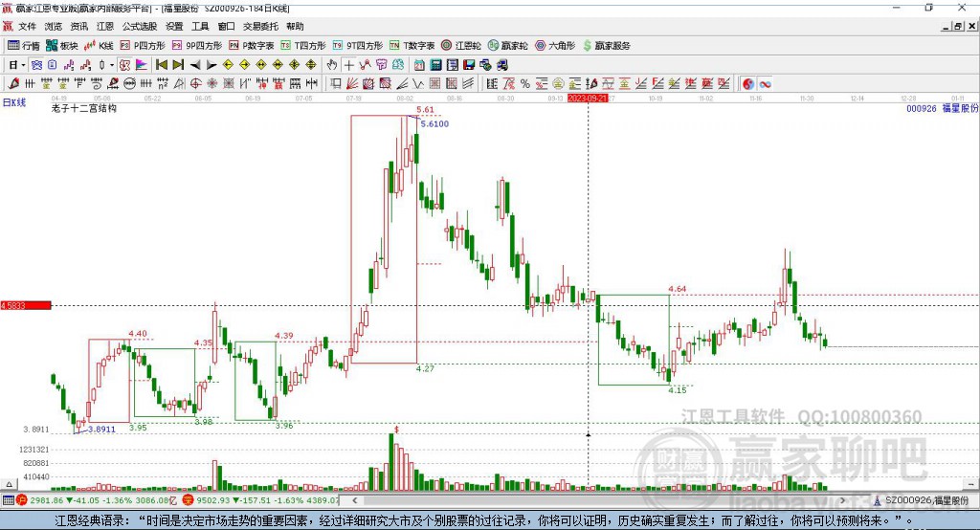Select the red pencil drawing tool
Screen dimensions: 980x530
[x=13, y=83]
